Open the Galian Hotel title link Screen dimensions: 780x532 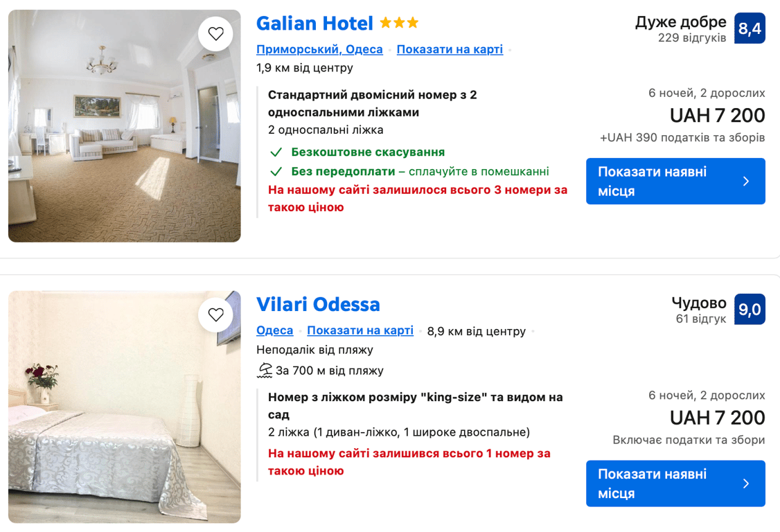click(x=314, y=24)
